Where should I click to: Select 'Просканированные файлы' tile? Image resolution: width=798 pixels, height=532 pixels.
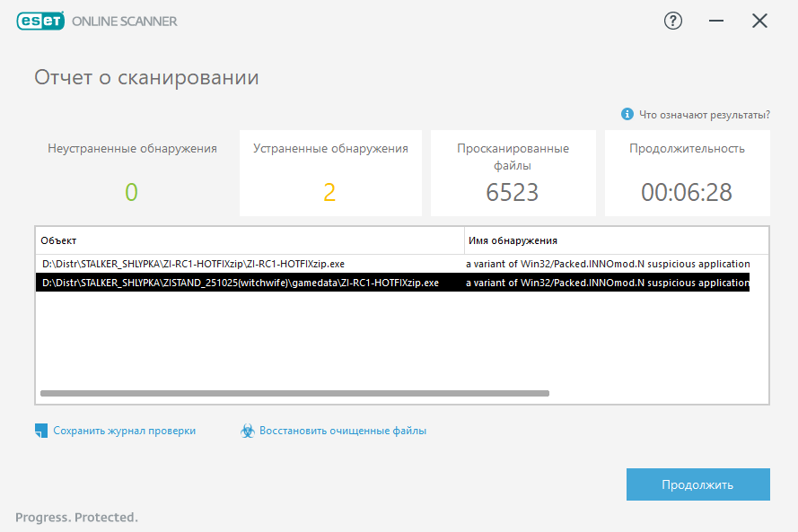pos(513,173)
